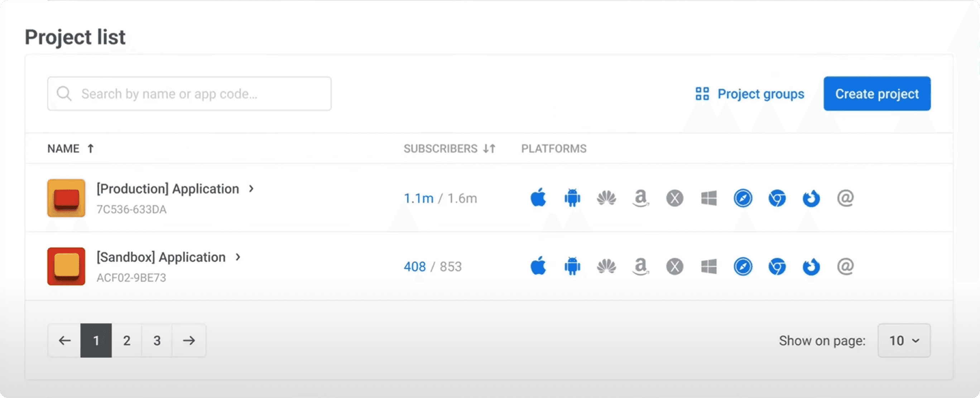980x398 pixels.
Task: Click Huawei platform icon in Production row
Action: [606, 198]
